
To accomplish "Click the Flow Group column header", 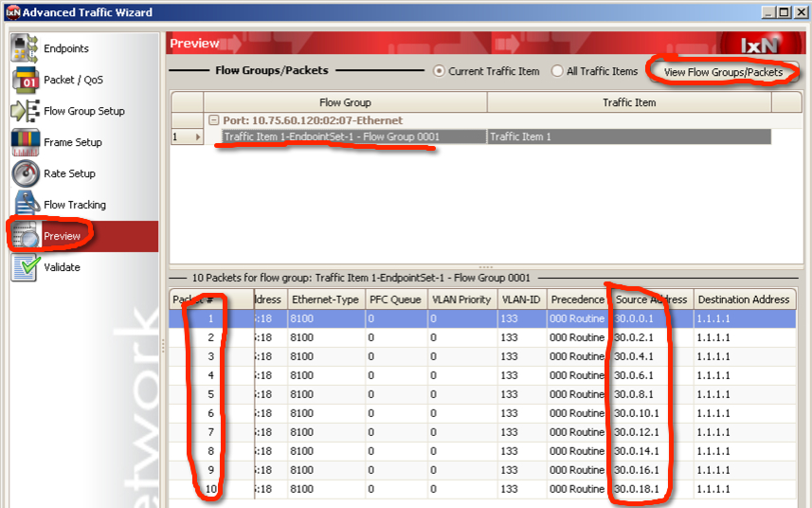I will click(345, 102).
